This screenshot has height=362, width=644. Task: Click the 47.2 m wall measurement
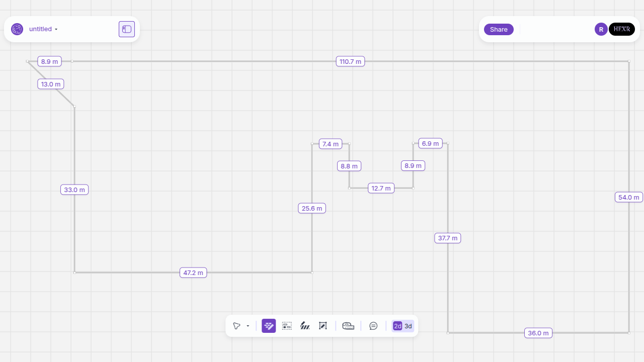point(193,273)
